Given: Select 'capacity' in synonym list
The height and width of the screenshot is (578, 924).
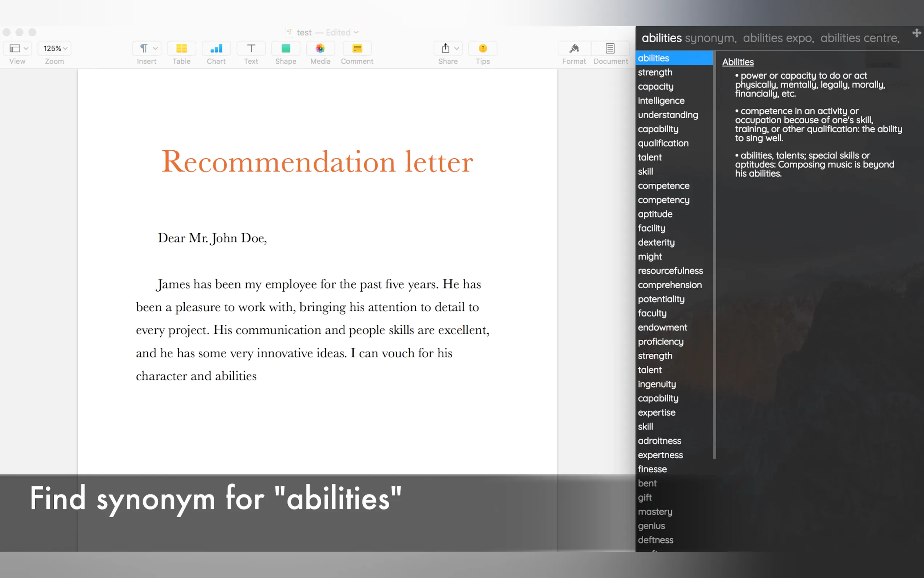Looking at the screenshot, I should point(656,86).
